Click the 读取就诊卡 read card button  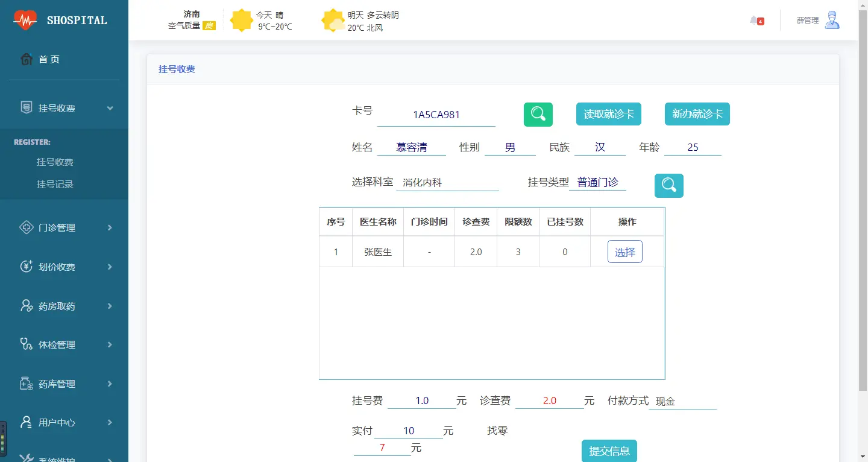608,114
